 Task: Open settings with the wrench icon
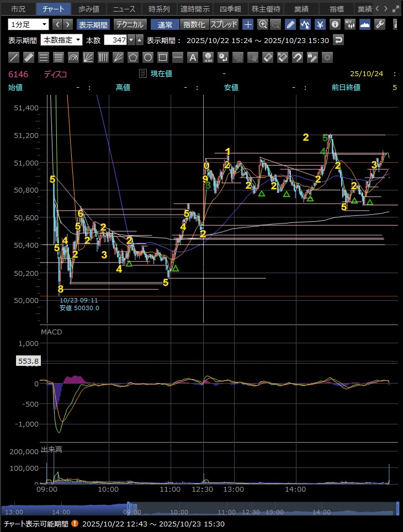tap(379, 24)
